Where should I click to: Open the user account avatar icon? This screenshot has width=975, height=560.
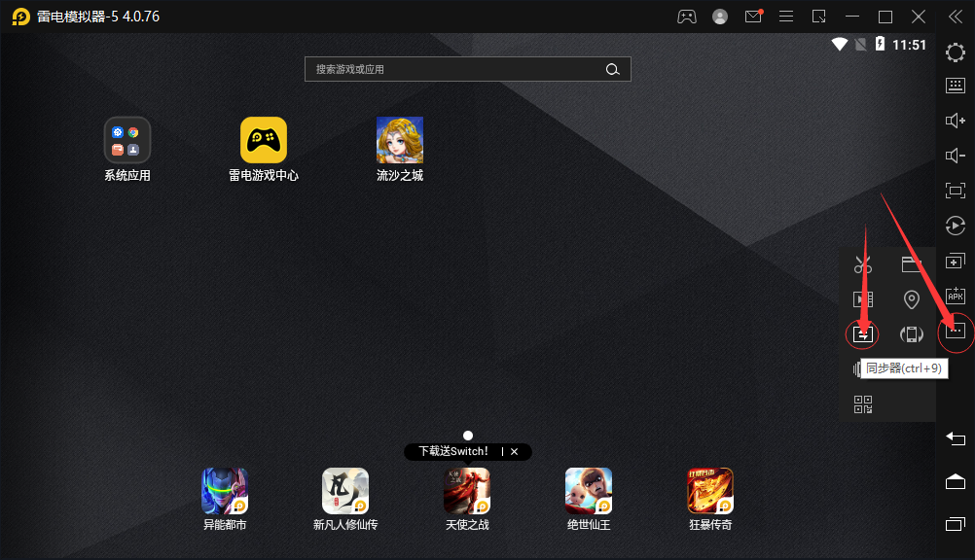coord(720,17)
